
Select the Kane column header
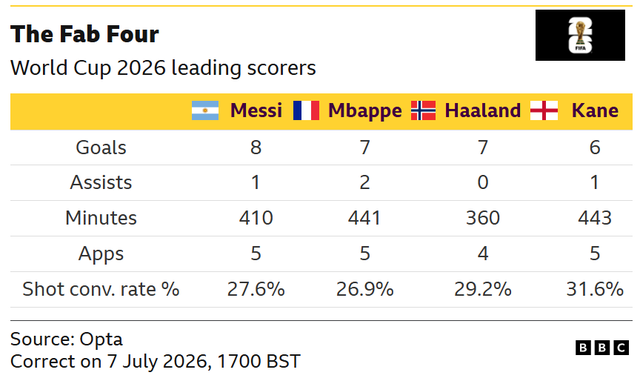coord(595,111)
